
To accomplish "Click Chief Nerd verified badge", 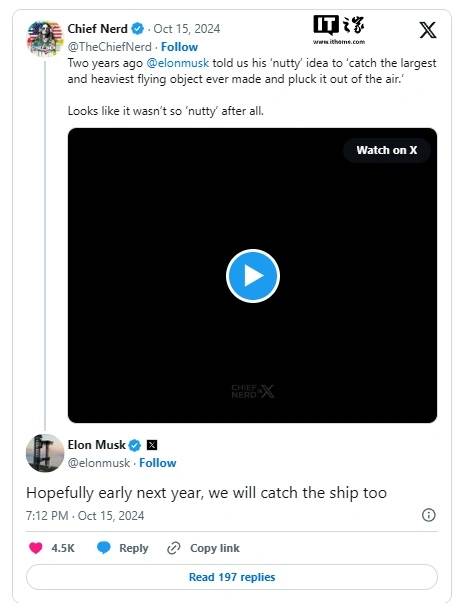I will (x=137, y=28).
